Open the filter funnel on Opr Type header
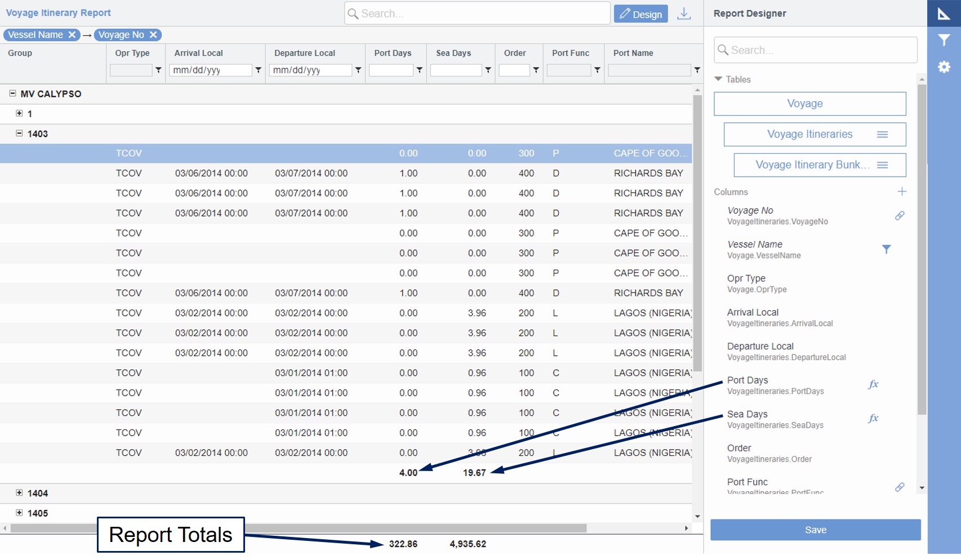961x560 pixels. click(x=158, y=70)
